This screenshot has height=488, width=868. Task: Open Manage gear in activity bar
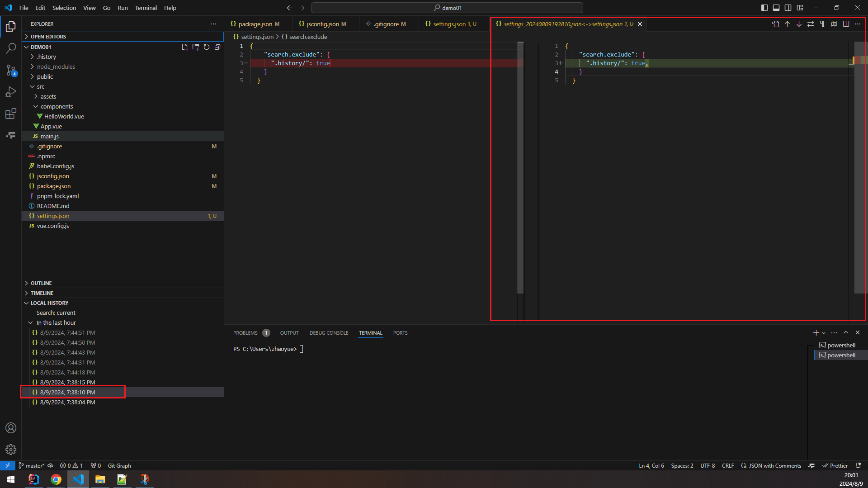(x=11, y=450)
